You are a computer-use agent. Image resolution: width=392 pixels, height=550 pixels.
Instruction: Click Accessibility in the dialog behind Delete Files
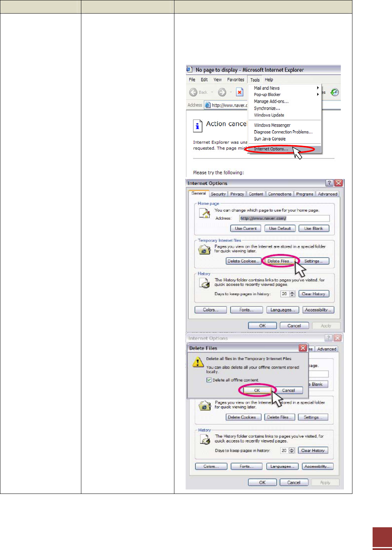pos(318,466)
